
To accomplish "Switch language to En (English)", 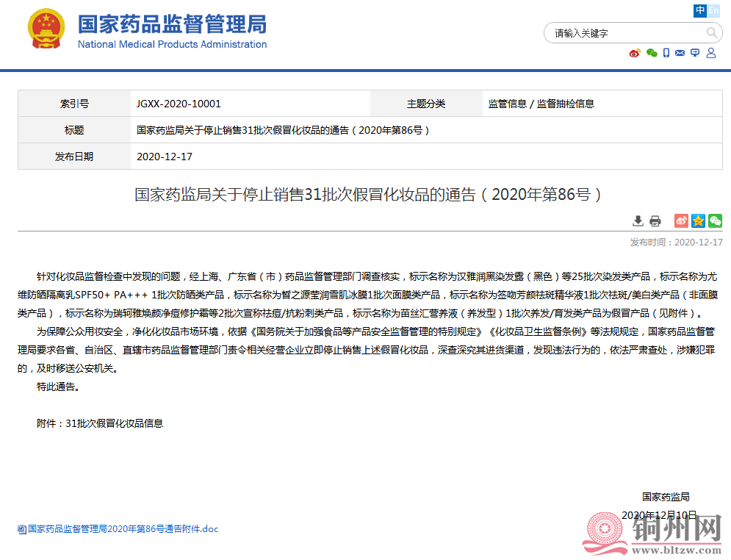I will click(x=713, y=10).
